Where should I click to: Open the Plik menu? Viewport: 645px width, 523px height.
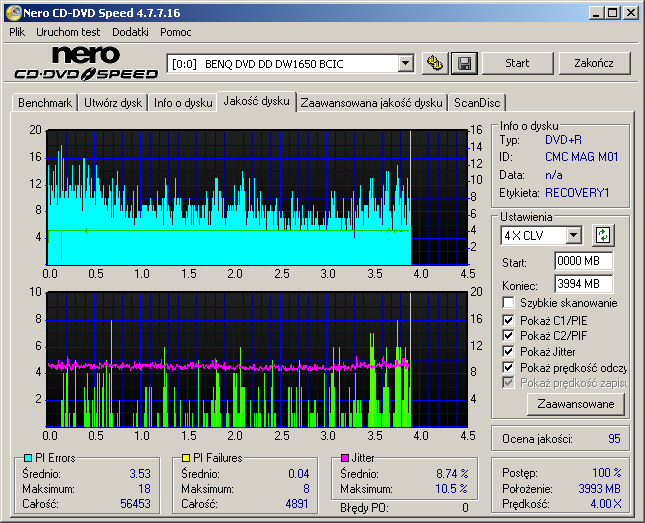pos(17,32)
